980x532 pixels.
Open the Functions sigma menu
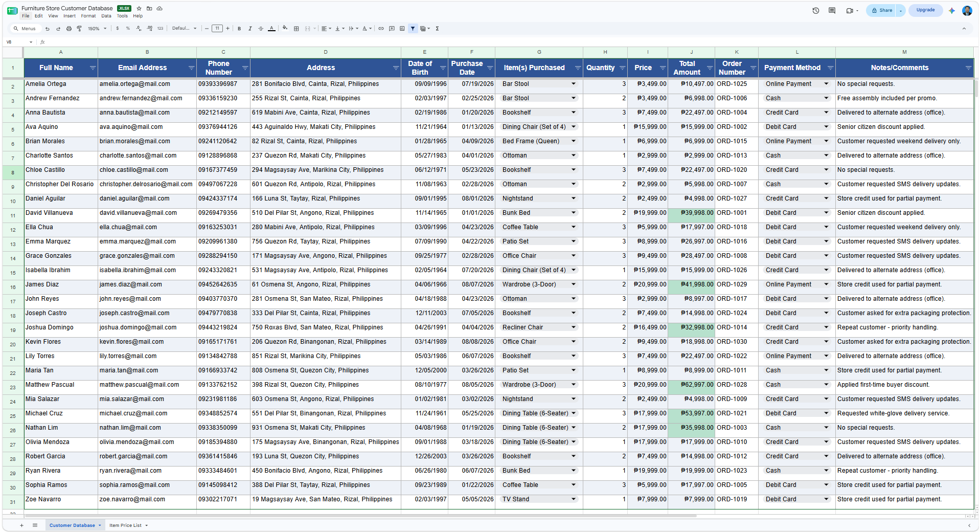pos(437,29)
